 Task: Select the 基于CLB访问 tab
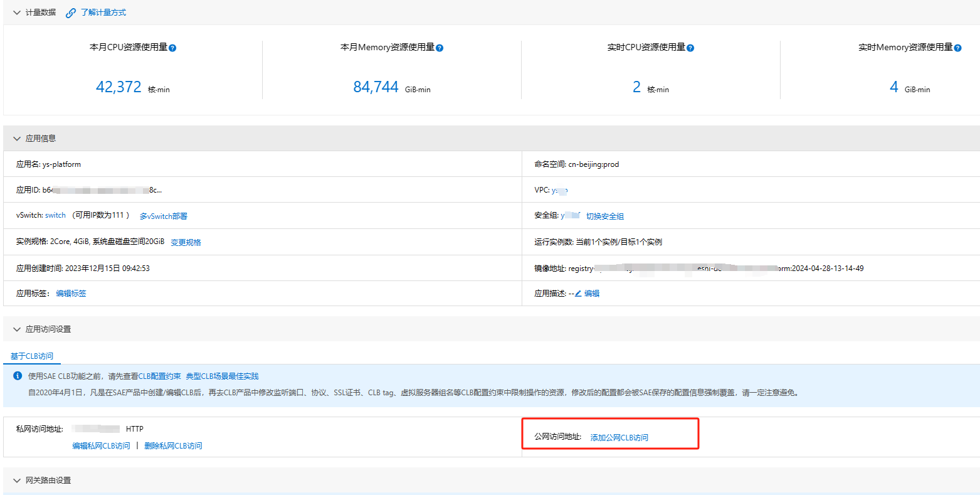[x=32, y=356]
